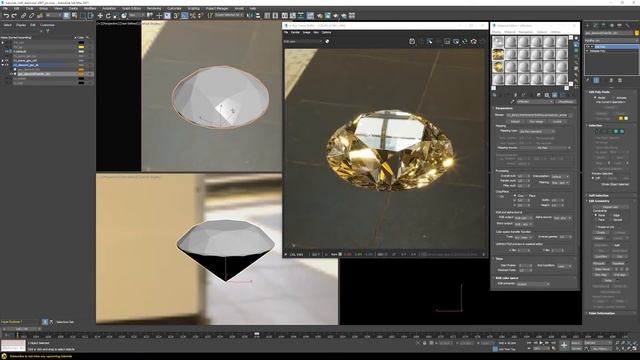This screenshot has height=360, width=640.
Task: Activate the Select and Link tool
Action: pyautogui.click(x=23, y=16)
